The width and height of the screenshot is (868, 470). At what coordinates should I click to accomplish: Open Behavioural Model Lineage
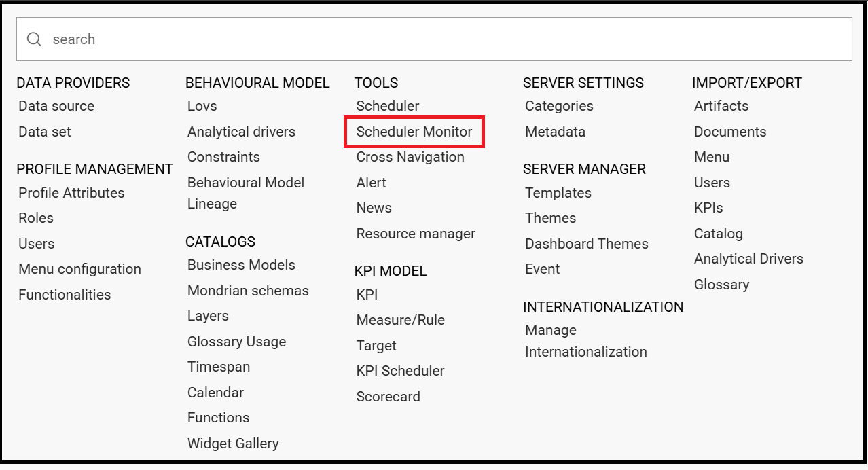[246, 193]
